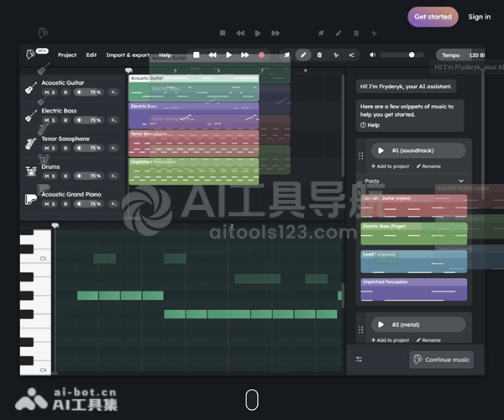Image resolution: width=504 pixels, height=420 pixels.
Task: Click the sparkle AI button on Acoustic Guitar track
Action: (113, 92)
